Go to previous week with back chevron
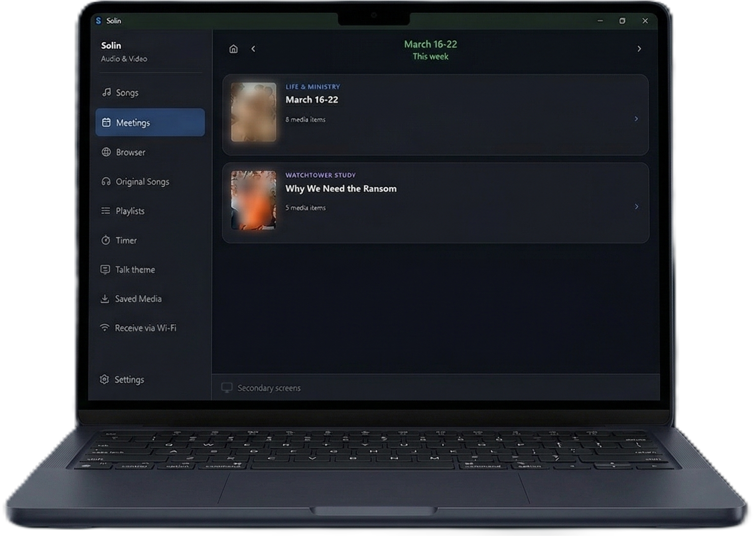Image resolution: width=756 pixels, height=544 pixels. coord(253,49)
